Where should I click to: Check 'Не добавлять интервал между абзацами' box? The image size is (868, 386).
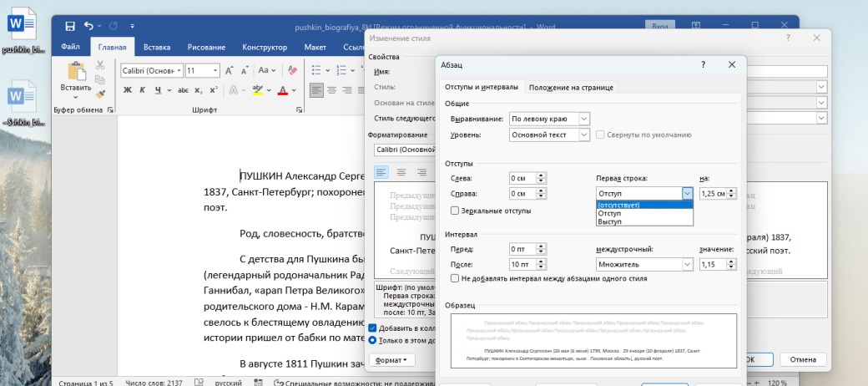tap(455, 278)
